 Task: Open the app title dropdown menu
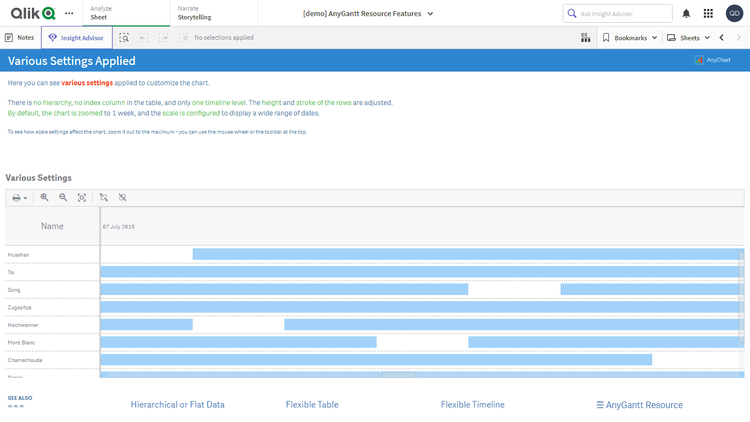[368, 13]
